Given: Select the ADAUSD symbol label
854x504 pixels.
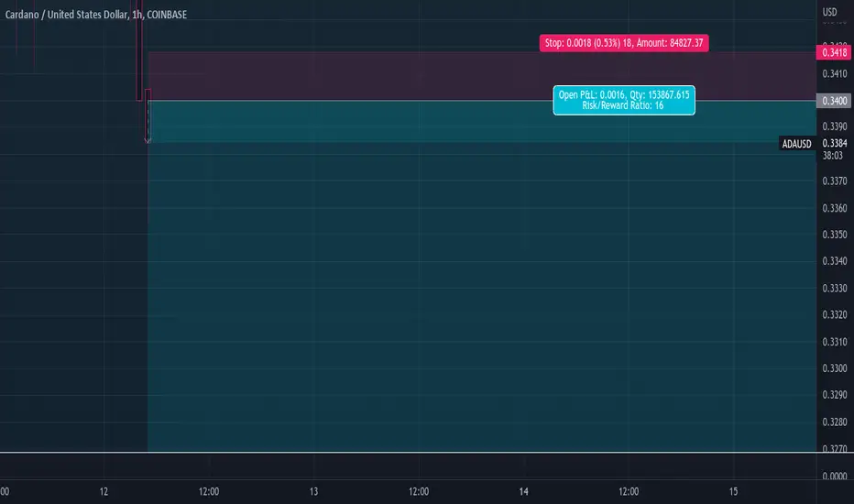Looking at the screenshot, I should (796, 144).
